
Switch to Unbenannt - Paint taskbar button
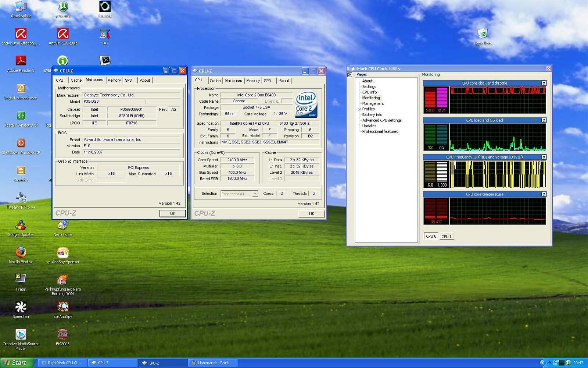[213, 363]
